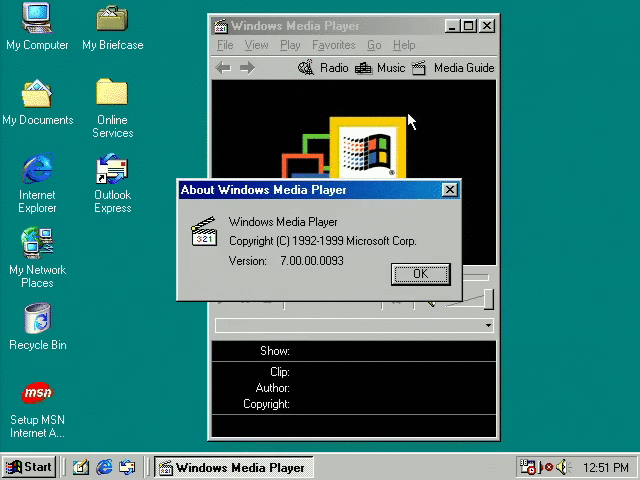Click the Copyright 1992-1999 Microsoft Corp. text
The image size is (640, 480).
click(322, 241)
